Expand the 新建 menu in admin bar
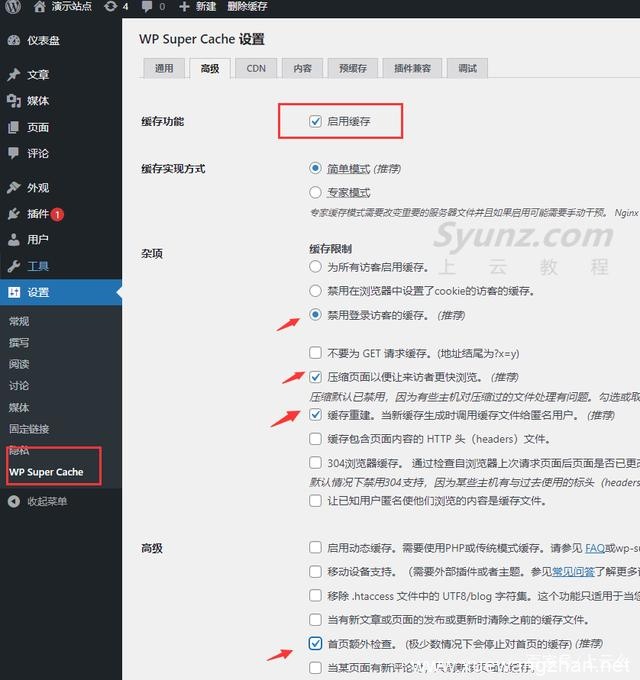Screen dimensions: 640x680 (198, 7)
